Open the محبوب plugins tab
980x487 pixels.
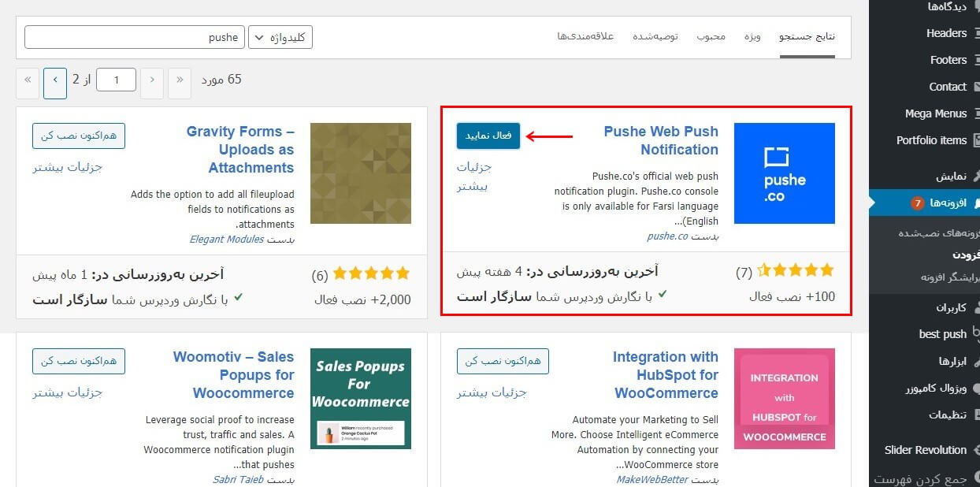coord(711,37)
